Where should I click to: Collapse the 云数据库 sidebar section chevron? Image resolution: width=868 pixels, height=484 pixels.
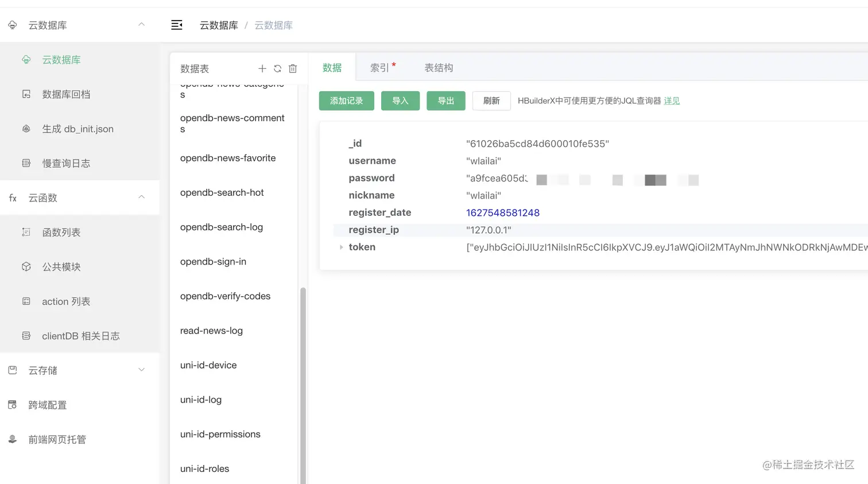pos(141,24)
